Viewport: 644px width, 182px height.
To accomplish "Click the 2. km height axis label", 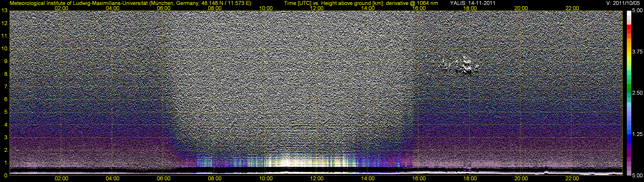I will (6, 150).
